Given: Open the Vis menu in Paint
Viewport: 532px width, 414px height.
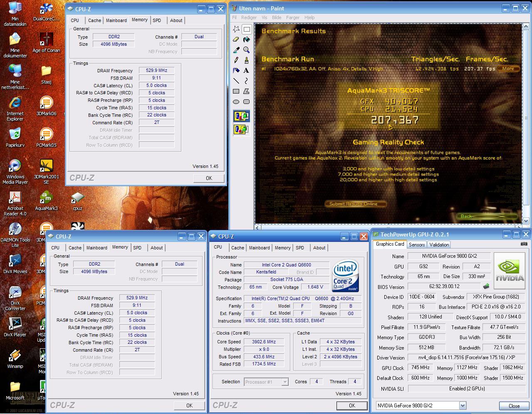Looking at the screenshot, I should 264,17.
